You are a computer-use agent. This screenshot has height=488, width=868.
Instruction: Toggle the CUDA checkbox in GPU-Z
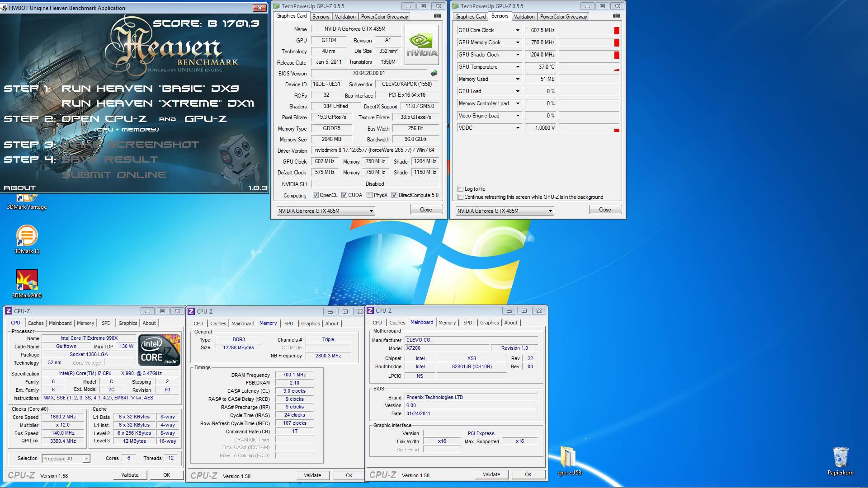(344, 195)
